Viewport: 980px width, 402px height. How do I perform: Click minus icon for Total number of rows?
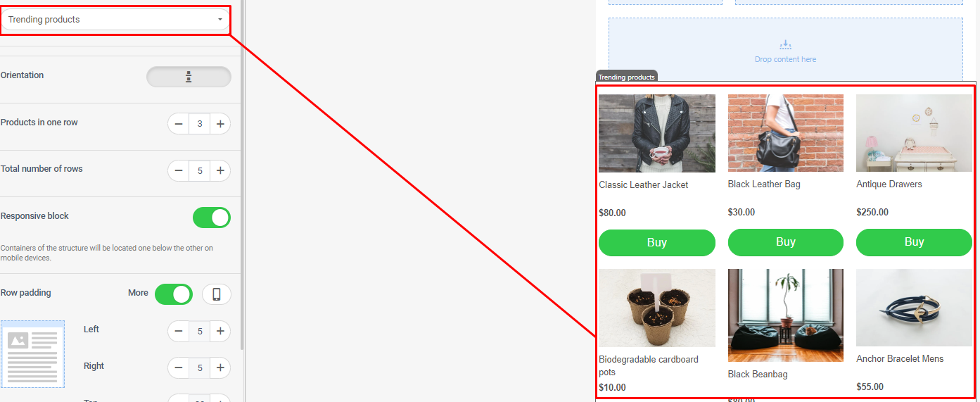click(x=179, y=170)
